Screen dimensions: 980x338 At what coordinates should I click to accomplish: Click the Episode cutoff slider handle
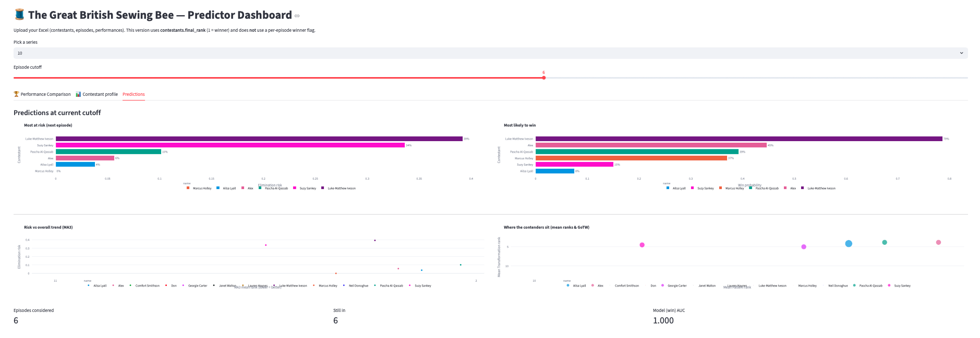[x=543, y=78]
